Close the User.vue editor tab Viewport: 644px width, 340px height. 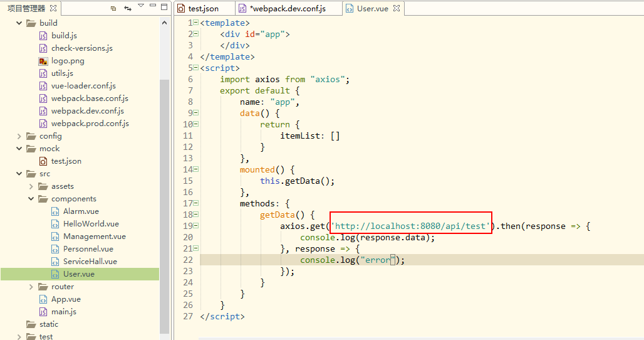(397, 8)
